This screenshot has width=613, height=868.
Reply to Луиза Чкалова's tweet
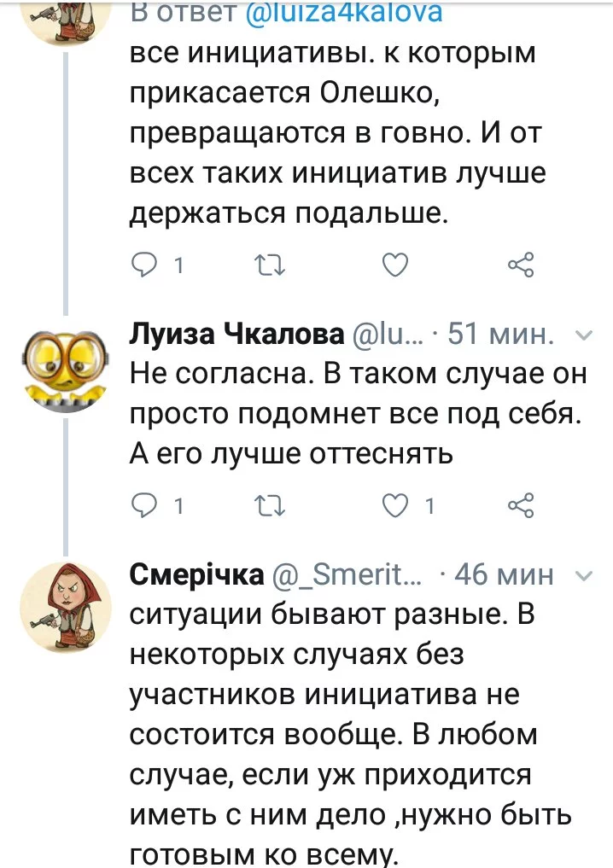145,506
